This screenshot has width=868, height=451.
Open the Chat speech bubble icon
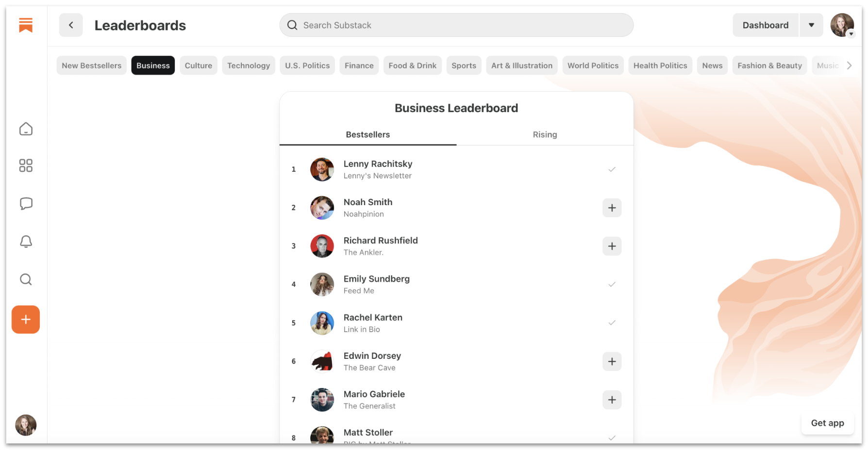(x=26, y=204)
